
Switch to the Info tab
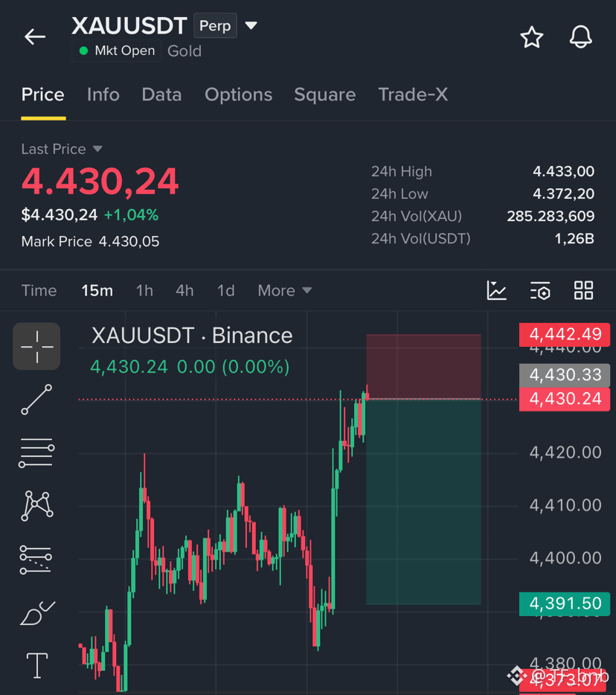click(x=103, y=95)
